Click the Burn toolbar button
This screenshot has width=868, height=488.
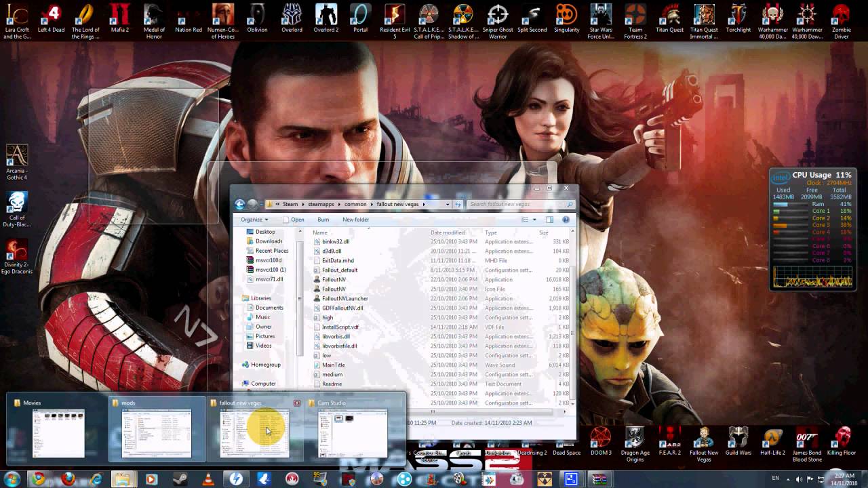pyautogui.click(x=323, y=220)
